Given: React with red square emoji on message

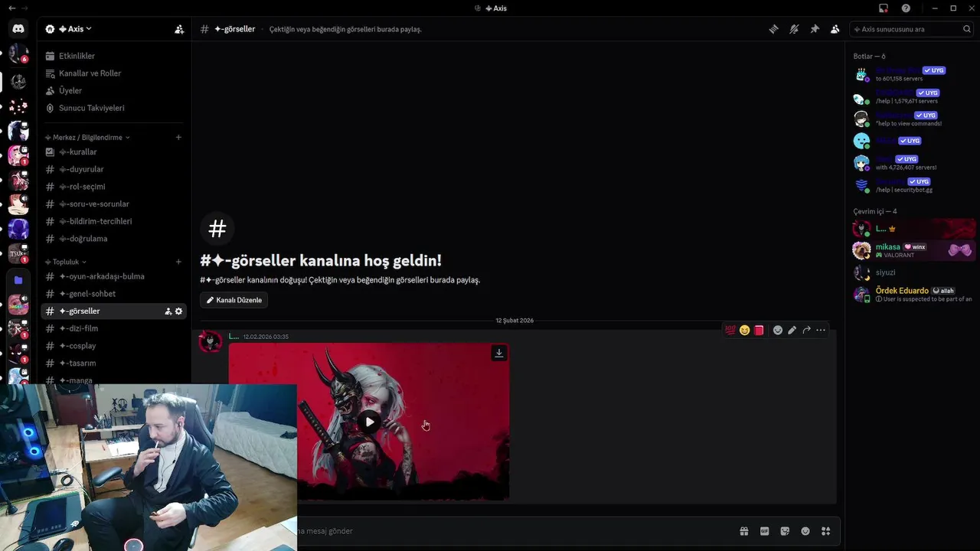Looking at the screenshot, I should point(759,330).
